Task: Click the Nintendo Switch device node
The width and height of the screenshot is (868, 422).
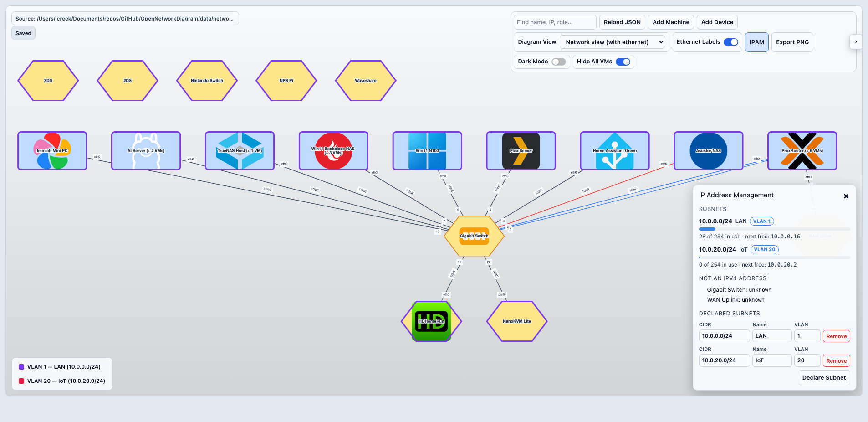Action: tap(207, 81)
